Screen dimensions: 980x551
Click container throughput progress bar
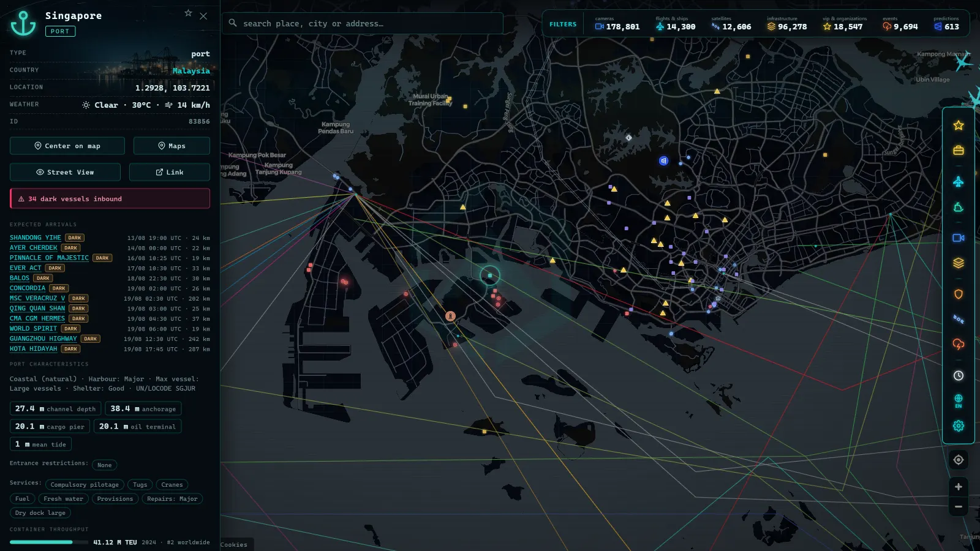pos(49,542)
